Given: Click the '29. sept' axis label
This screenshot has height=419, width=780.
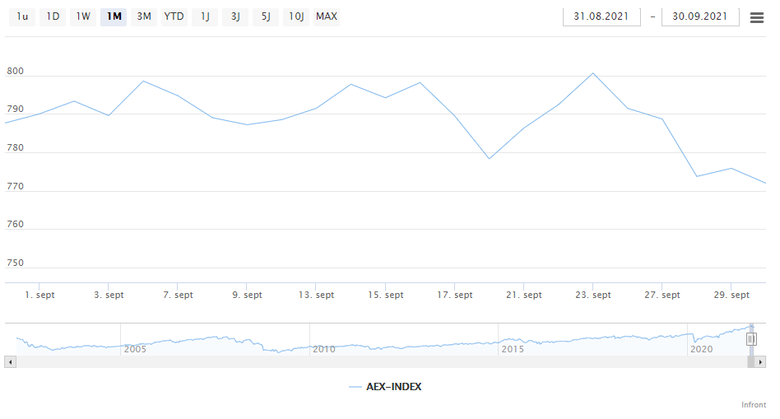Looking at the screenshot, I should coord(731,295).
